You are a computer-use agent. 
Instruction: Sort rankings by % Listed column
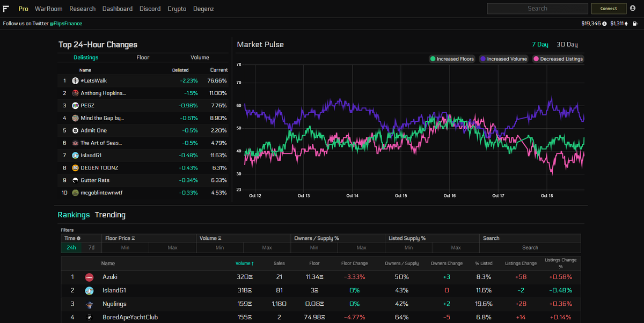[484, 263]
